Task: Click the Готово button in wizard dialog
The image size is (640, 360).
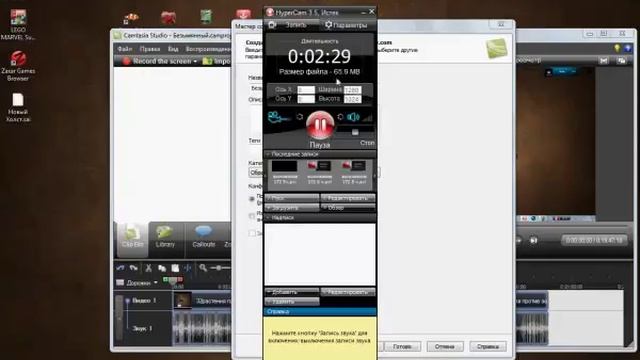Action: click(x=402, y=347)
